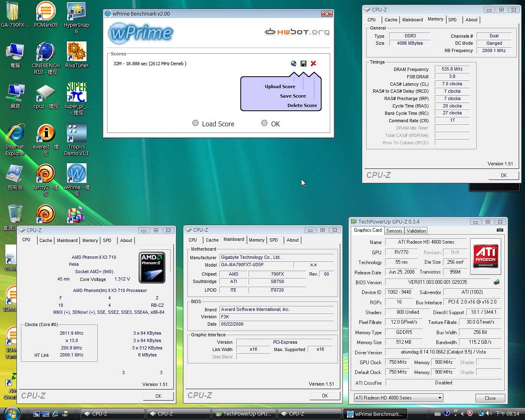Click the BIOS save chip icon in GPU-Z
The width and height of the screenshot is (525, 420).
(496, 282)
